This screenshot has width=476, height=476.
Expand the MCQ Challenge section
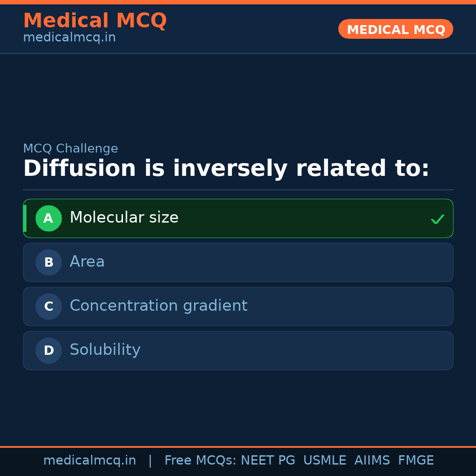point(71,149)
